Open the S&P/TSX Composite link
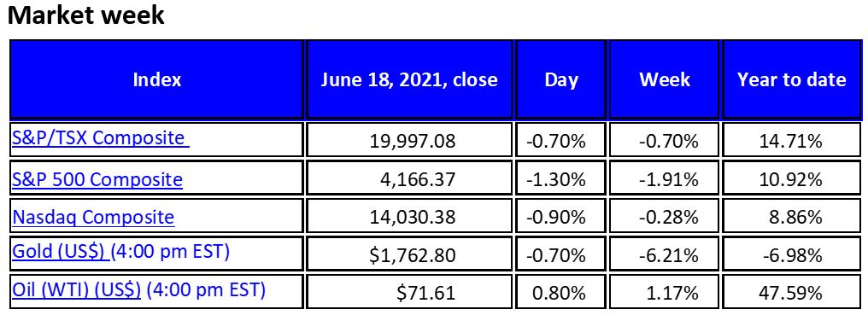The image size is (868, 315). [x=100, y=137]
